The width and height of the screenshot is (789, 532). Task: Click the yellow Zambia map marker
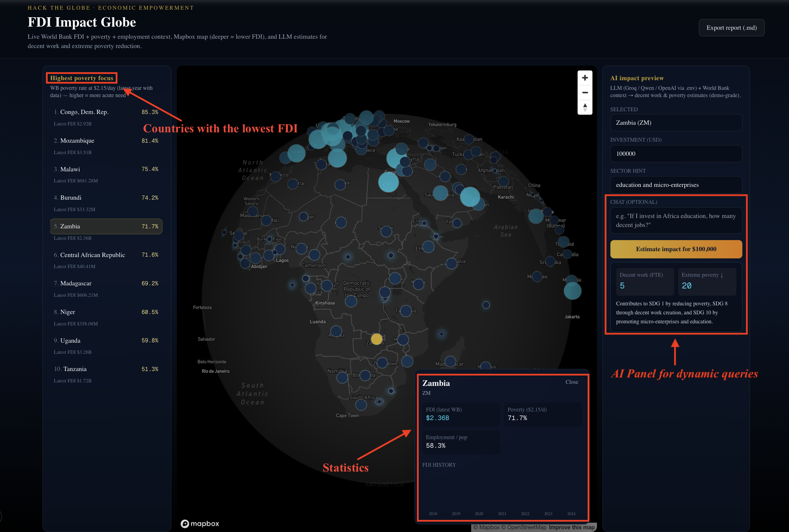pos(377,339)
